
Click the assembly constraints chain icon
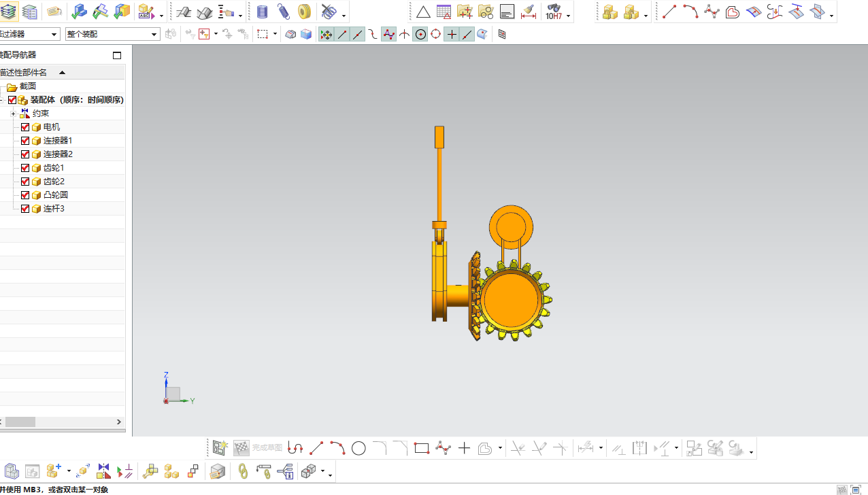coord(243,471)
